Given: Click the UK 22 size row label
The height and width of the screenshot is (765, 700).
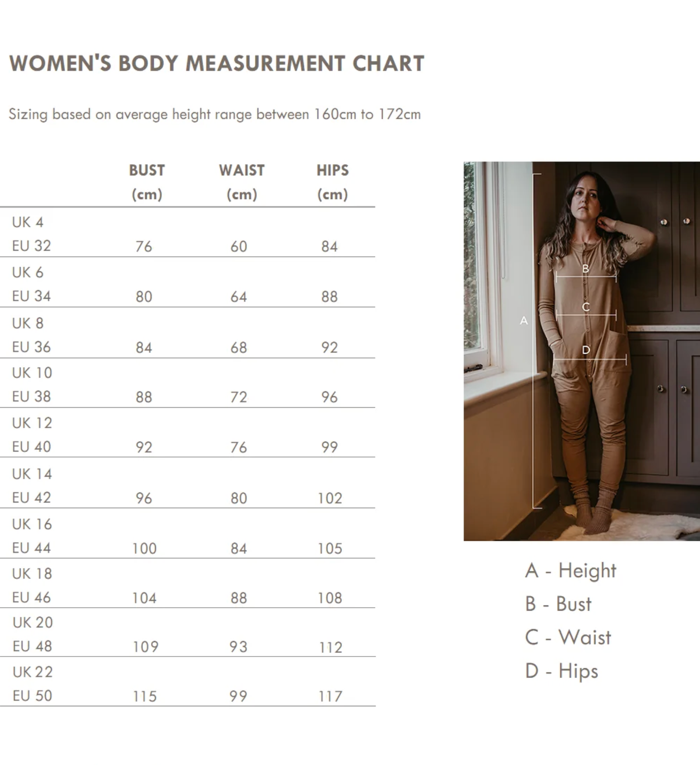Looking at the screenshot, I should point(33,672).
